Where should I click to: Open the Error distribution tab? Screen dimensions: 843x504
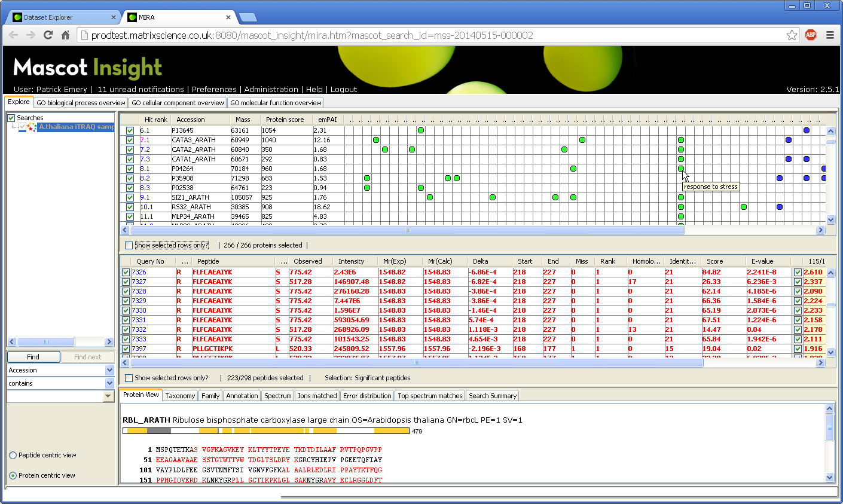(x=367, y=396)
